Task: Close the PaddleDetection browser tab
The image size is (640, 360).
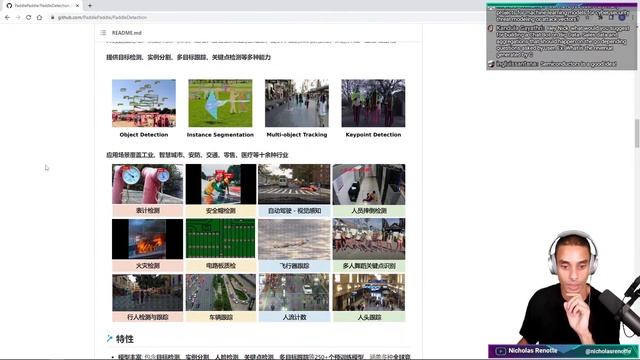Action: [x=77, y=6]
